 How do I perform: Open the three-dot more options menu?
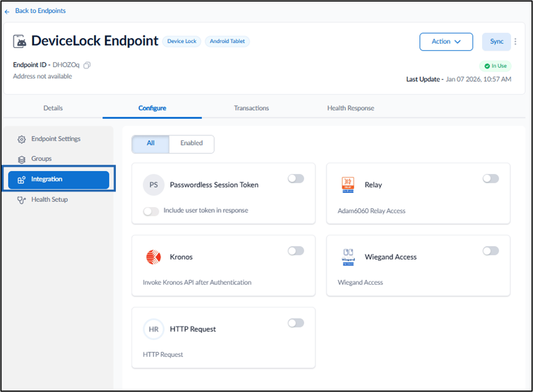pyautogui.click(x=515, y=42)
